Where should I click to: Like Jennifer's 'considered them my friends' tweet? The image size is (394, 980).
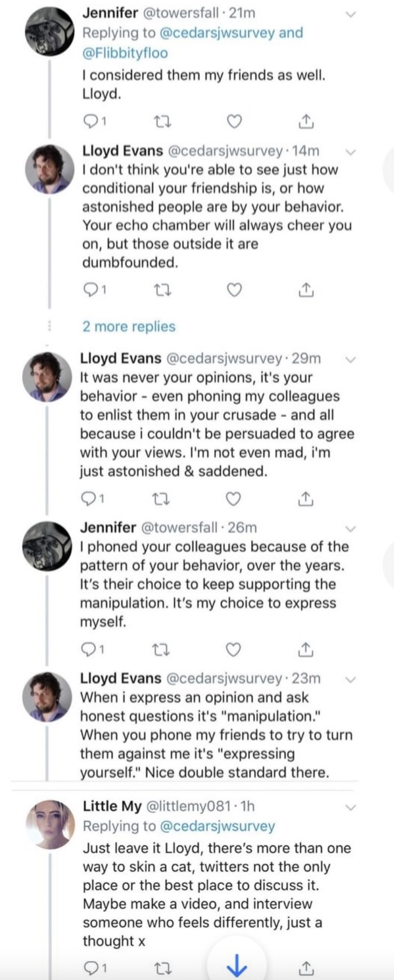click(234, 122)
